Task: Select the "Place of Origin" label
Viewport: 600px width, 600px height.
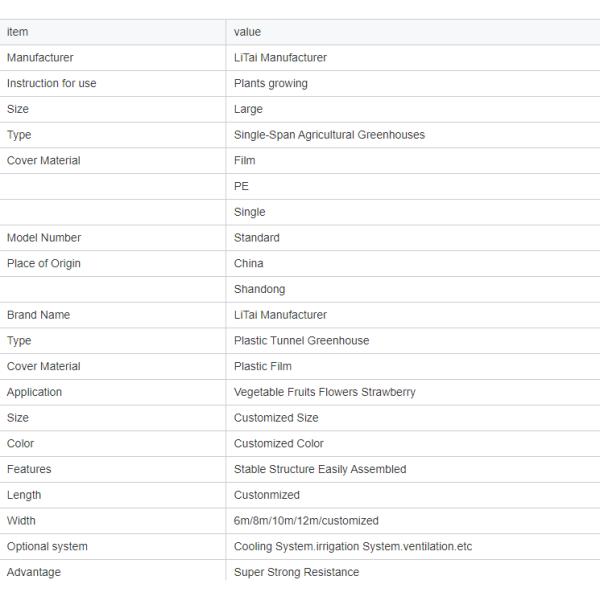Action: click(44, 264)
